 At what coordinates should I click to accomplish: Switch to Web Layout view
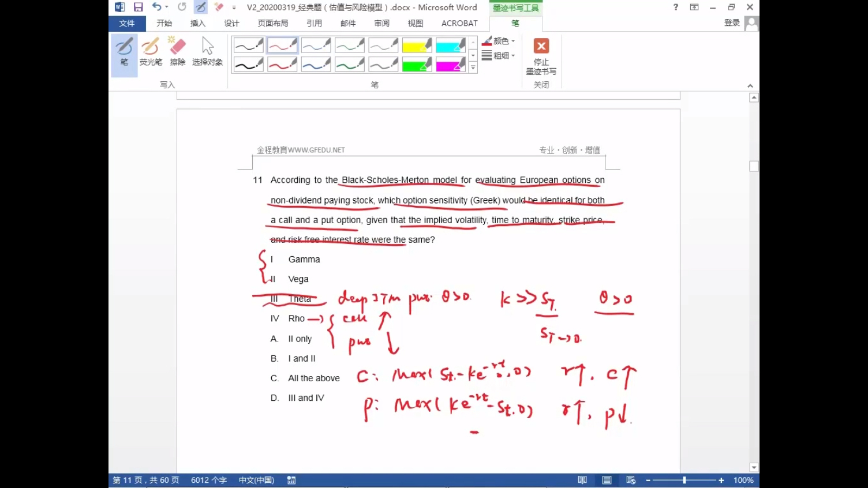[631, 480]
